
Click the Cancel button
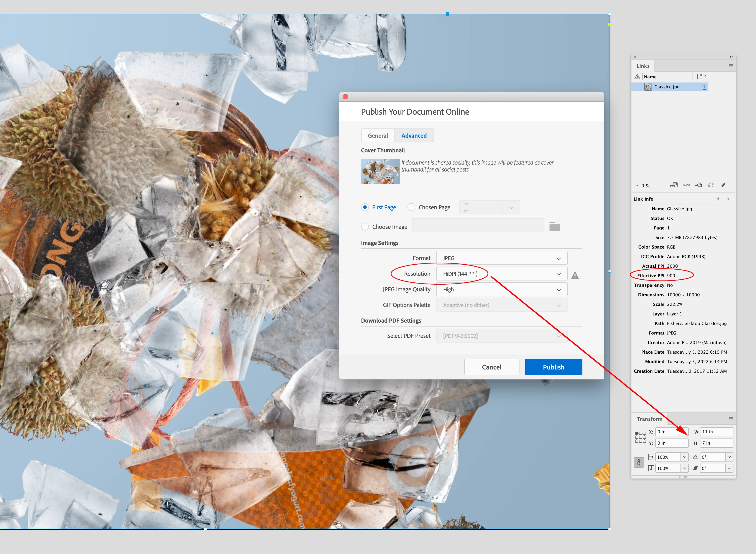click(x=491, y=367)
